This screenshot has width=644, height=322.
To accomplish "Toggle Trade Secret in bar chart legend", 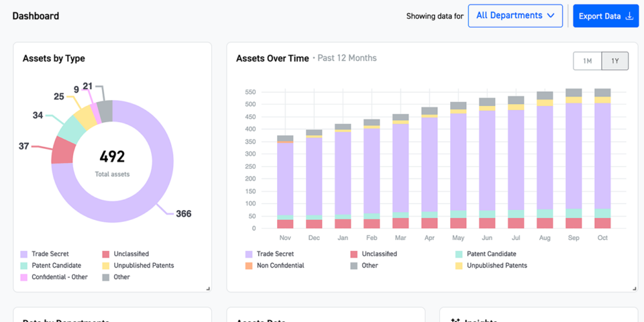I will coord(270,254).
